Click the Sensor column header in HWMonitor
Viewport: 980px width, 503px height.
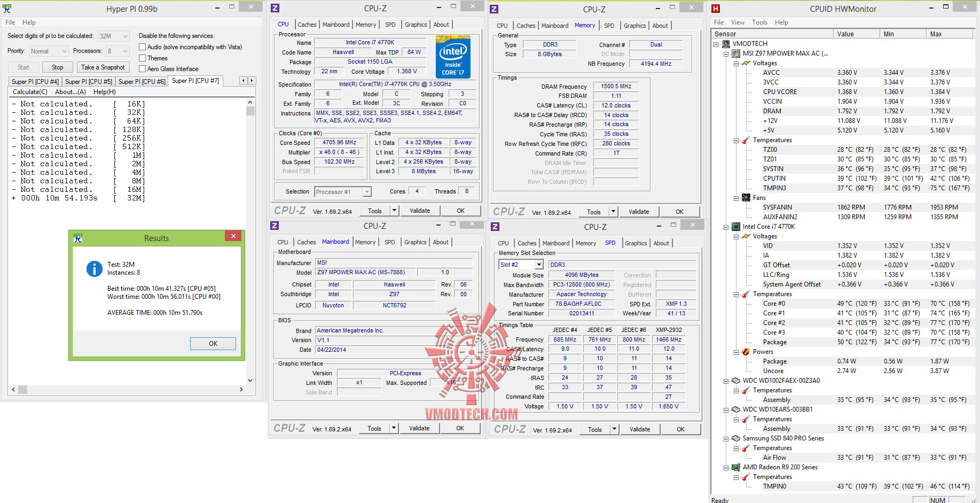point(772,34)
